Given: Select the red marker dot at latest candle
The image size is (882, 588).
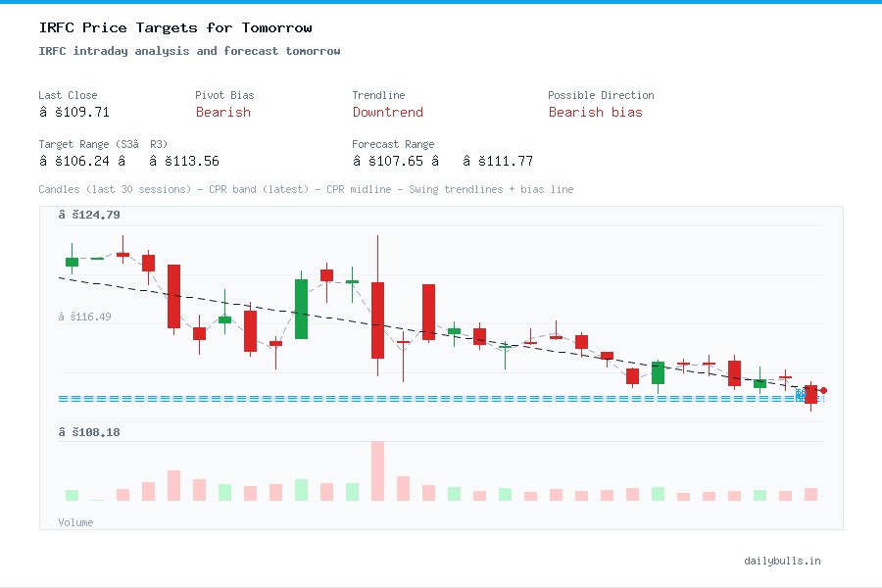Looking at the screenshot, I should [824, 390].
